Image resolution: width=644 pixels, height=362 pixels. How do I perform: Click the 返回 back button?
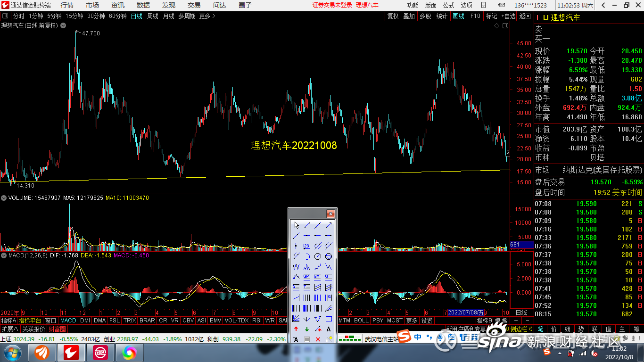tap(525, 16)
